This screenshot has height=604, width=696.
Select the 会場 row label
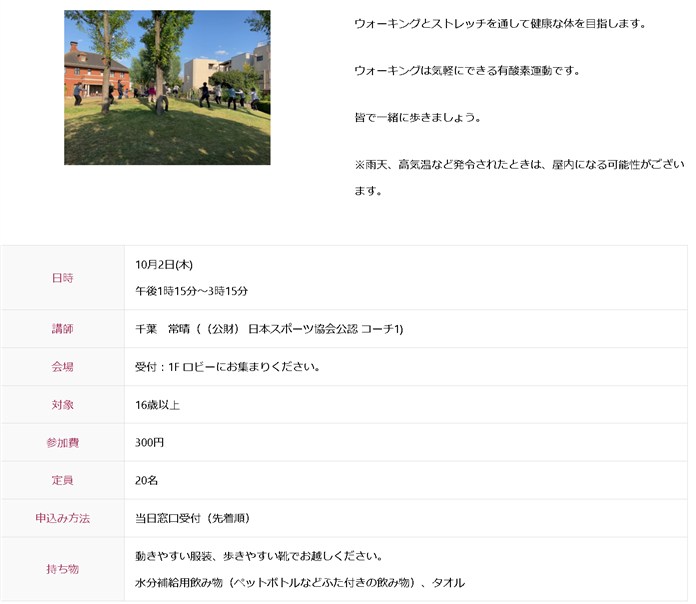[62, 367]
